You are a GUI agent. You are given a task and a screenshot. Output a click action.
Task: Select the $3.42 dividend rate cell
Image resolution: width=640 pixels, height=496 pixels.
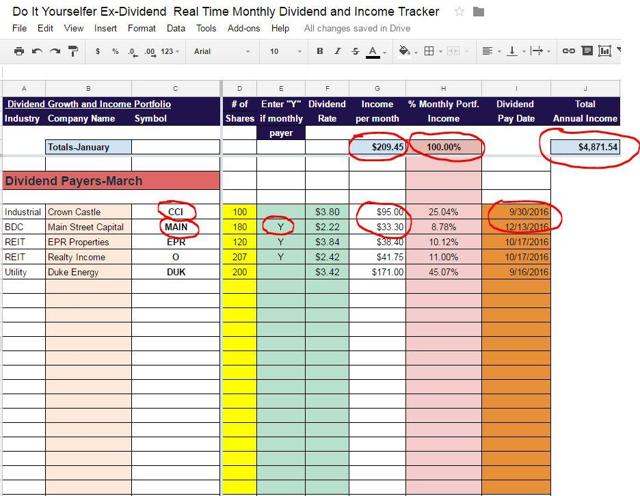click(x=327, y=272)
